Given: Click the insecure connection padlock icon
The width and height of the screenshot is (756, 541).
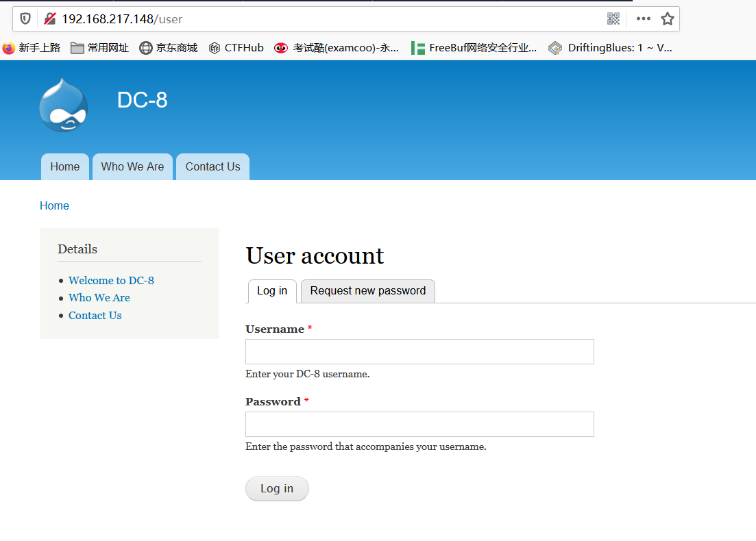Looking at the screenshot, I should pyautogui.click(x=49, y=18).
